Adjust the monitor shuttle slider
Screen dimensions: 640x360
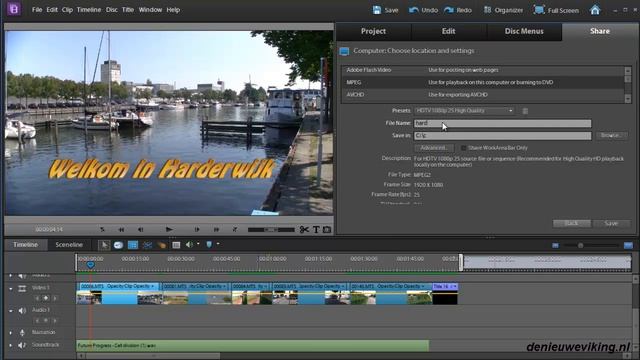(x=271, y=230)
